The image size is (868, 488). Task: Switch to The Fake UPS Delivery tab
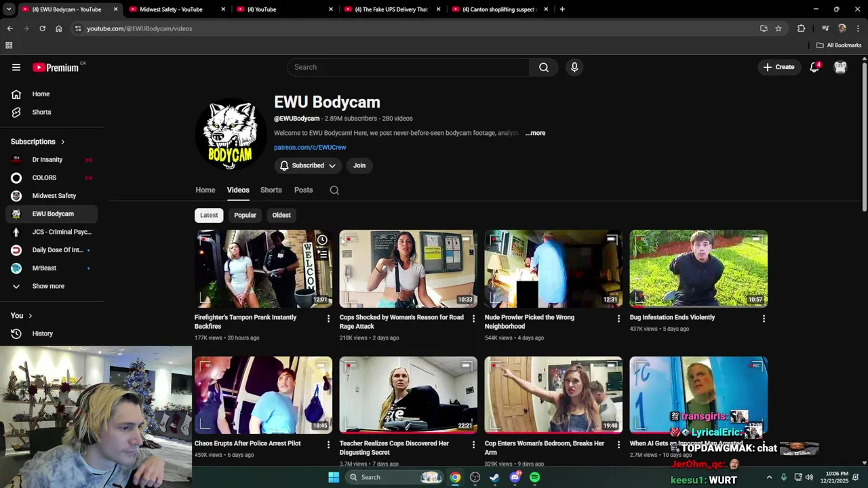point(393,9)
